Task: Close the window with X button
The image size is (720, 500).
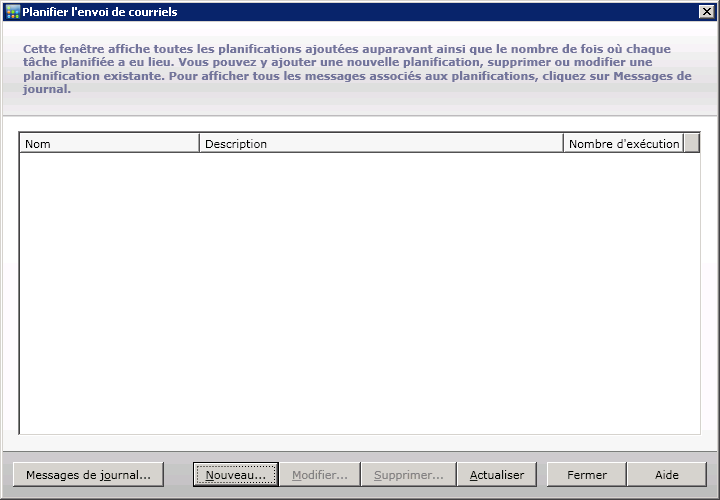Action: click(x=707, y=11)
